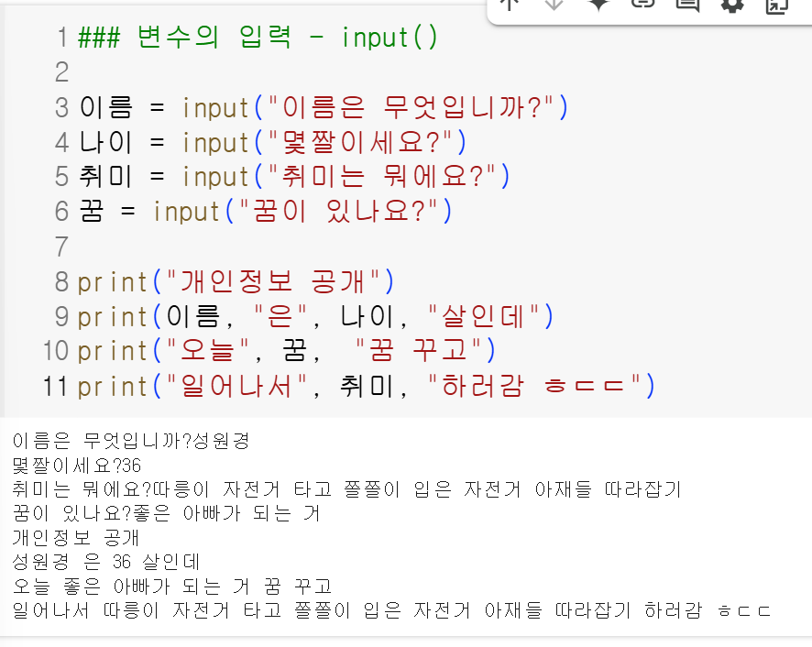This screenshot has width=812, height=647.
Task: Click the comment line '### 변수의 입력 - input()'
Action: pyautogui.click(x=258, y=38)
